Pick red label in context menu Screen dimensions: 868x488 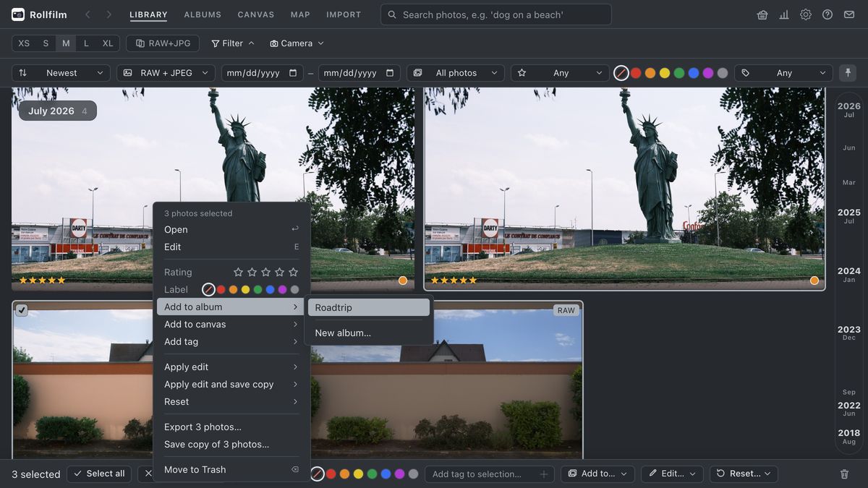coord(221,289)
